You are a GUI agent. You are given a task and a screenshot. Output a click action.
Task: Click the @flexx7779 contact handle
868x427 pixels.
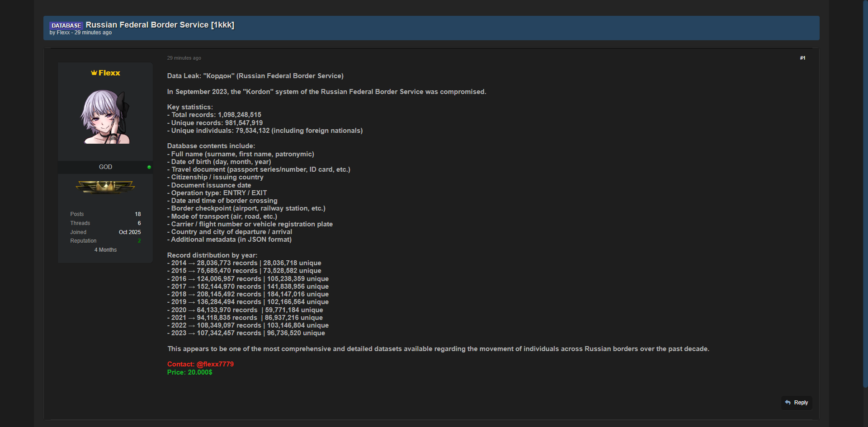click(215, 364)
